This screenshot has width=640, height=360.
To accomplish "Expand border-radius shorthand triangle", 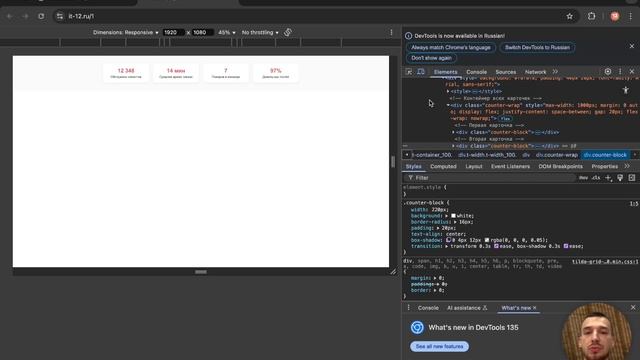I will pyautogui.click(x=455, y=222).
